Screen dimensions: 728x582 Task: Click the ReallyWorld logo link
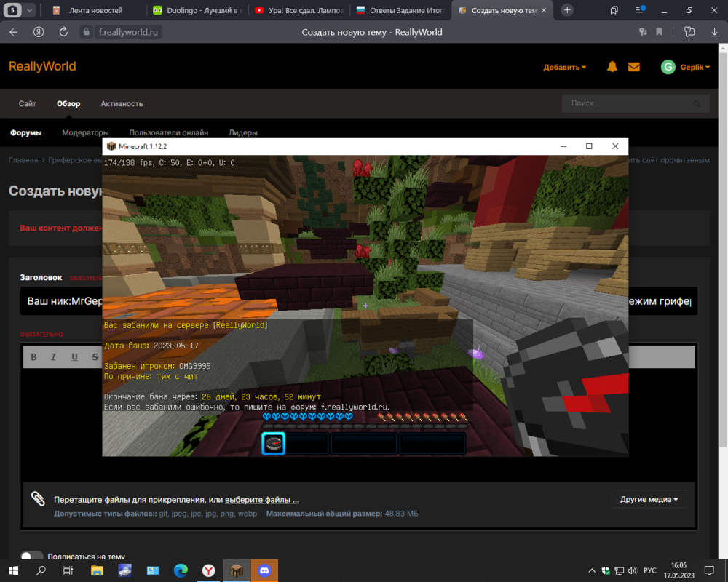click(x=42, y=66)
